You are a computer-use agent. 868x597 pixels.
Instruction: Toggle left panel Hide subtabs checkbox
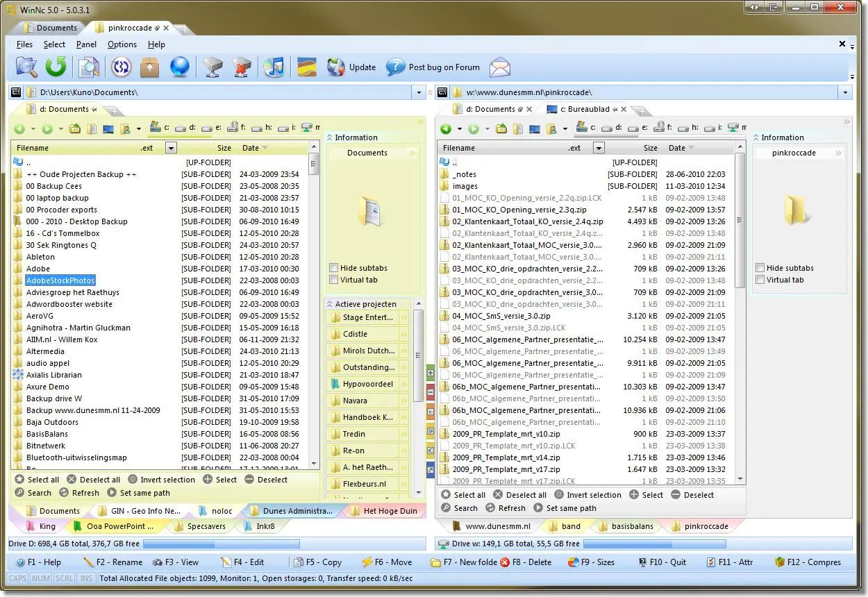pyautogui.click(x=334, y=268)
